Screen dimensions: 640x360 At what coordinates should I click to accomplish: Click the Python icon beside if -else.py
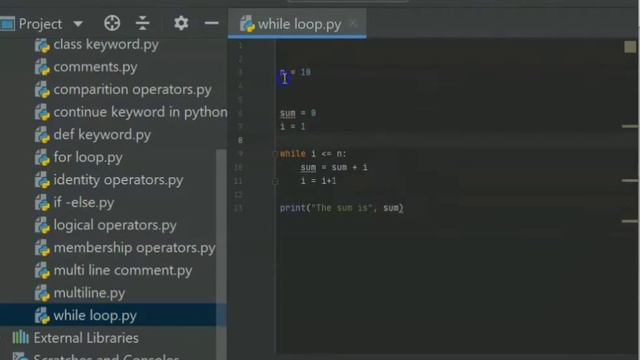pyautogui.click(x=42, y=203)
